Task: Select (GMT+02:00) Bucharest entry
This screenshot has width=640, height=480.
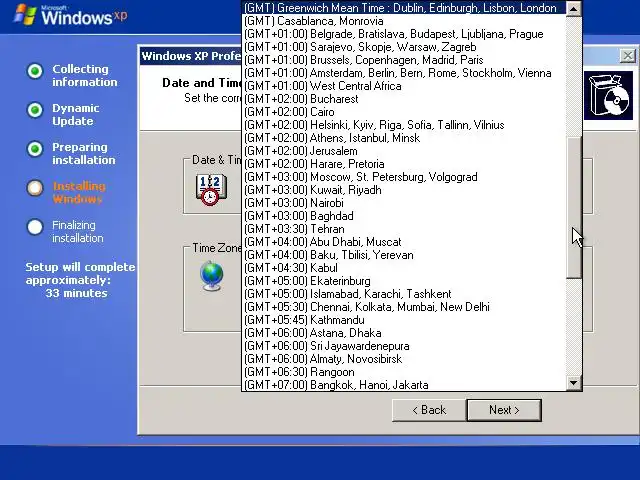Action: coord(404,99)
